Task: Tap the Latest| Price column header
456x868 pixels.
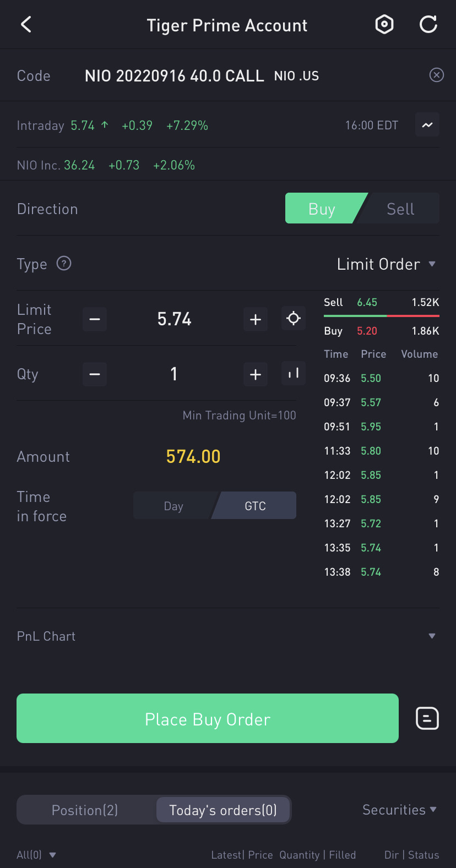Action: tap(242, 855)
